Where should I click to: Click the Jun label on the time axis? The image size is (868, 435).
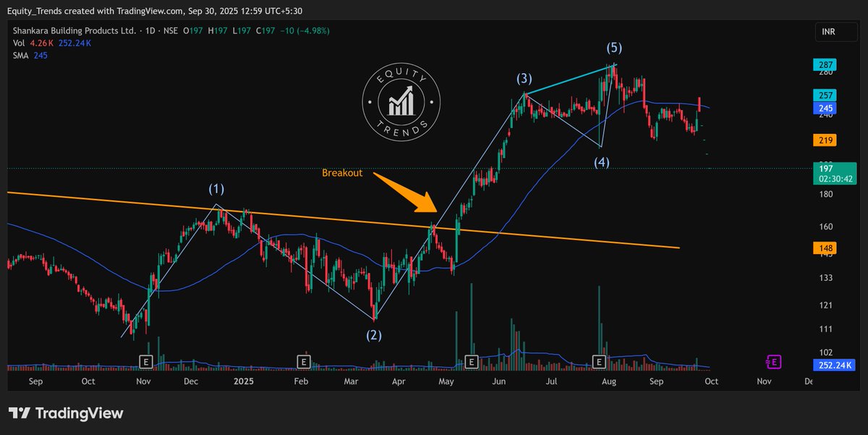click(x=498, y=380)
